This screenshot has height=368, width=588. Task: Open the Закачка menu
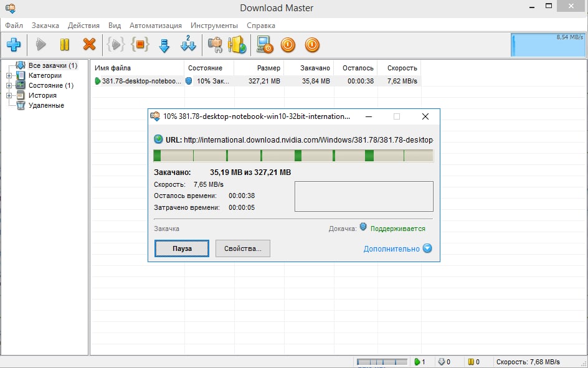click(x=45, y=26)
